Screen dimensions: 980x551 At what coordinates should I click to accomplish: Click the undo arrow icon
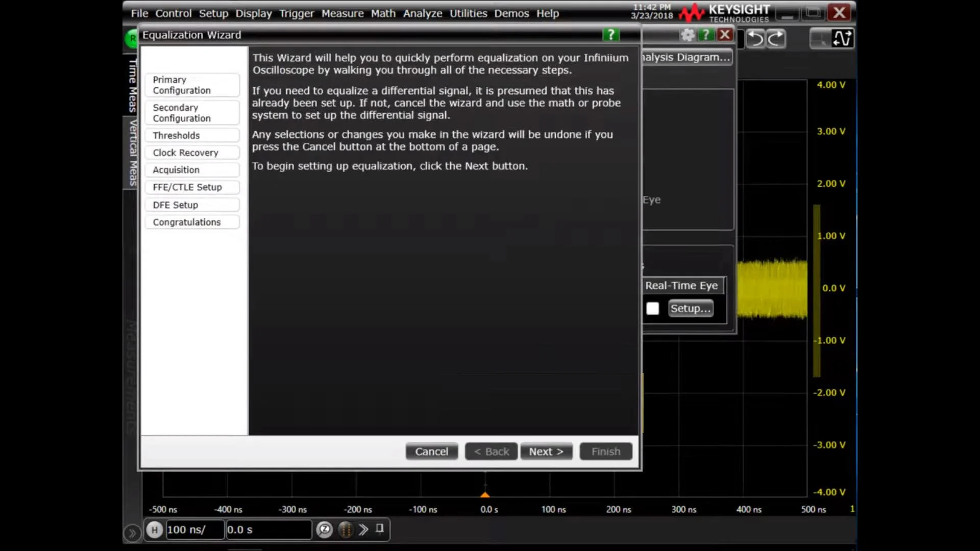pos(756,38)
